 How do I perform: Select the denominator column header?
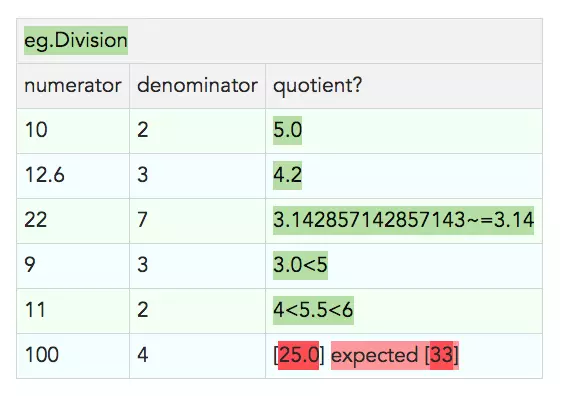[197, 86]
